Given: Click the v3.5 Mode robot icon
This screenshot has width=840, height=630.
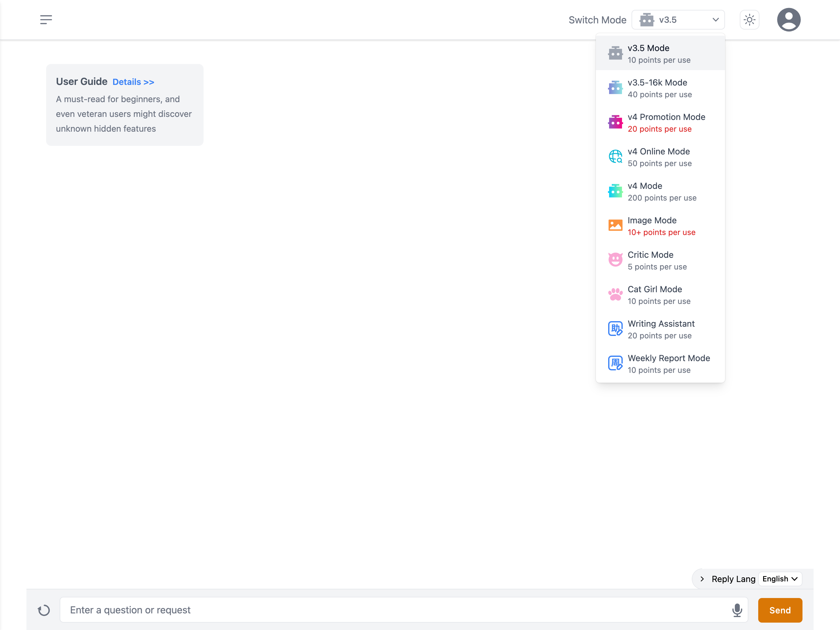Looking at the screenshot, I should [615, 54].
